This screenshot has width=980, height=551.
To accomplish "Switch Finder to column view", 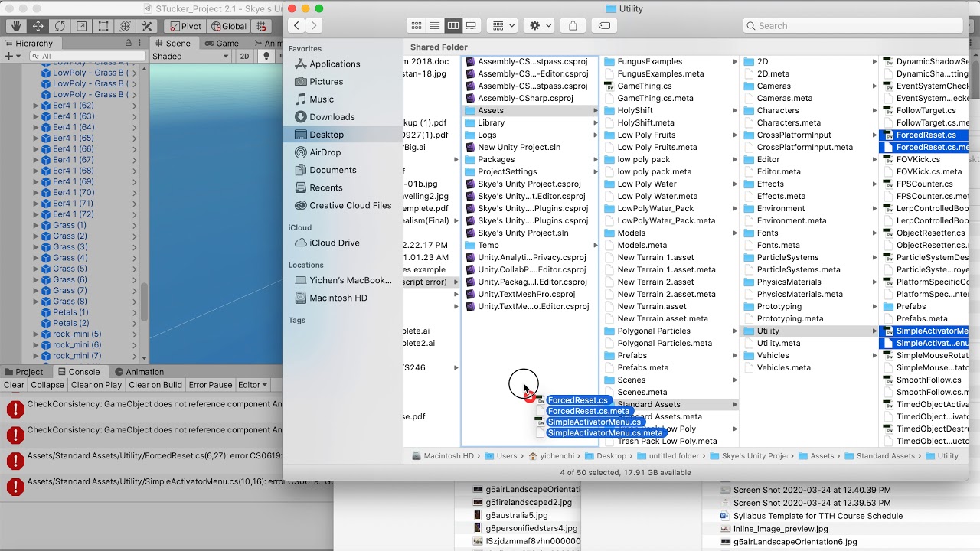I will click(x=453, y=25).
